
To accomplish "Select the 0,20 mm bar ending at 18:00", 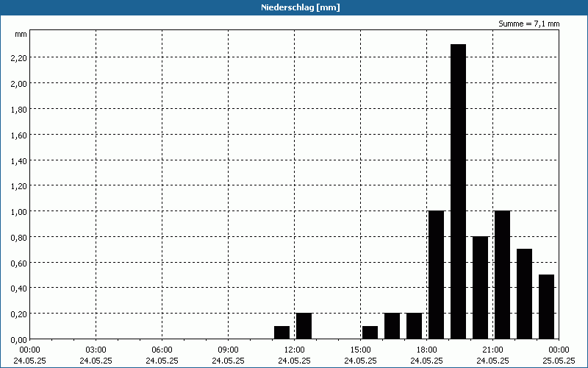I will click(x=415, y=326).
